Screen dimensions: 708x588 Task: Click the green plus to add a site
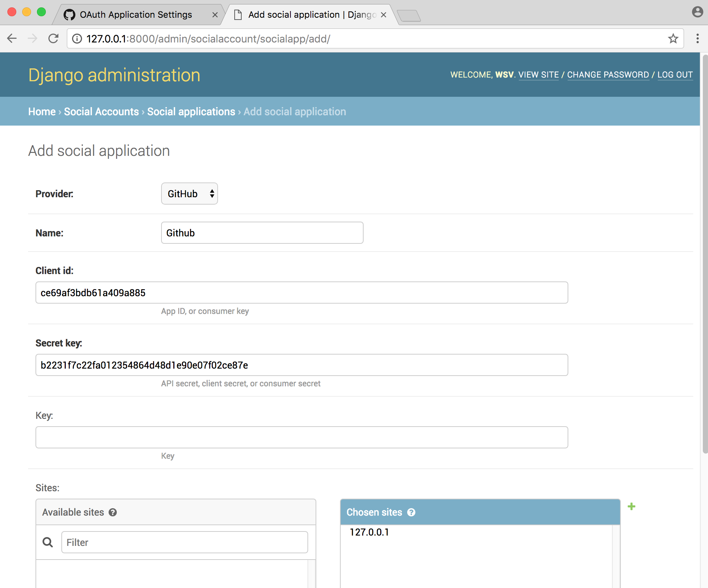point(632,506)
